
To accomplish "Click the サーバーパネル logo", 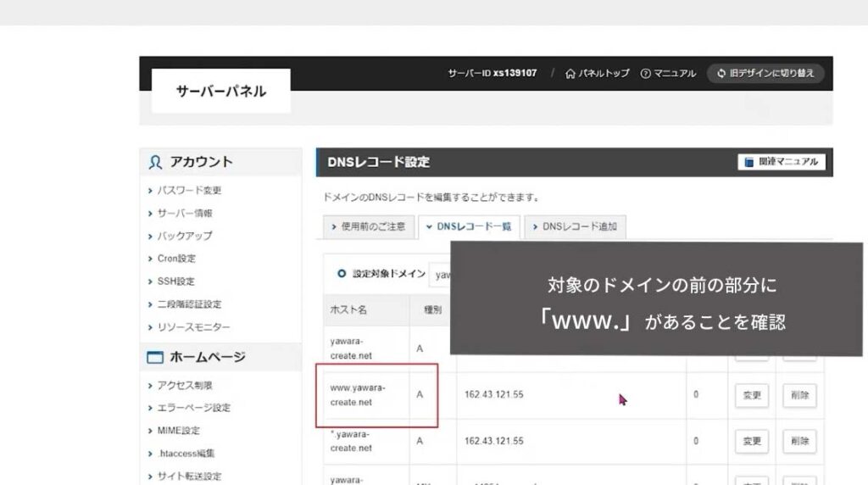I will pos(221,91).
